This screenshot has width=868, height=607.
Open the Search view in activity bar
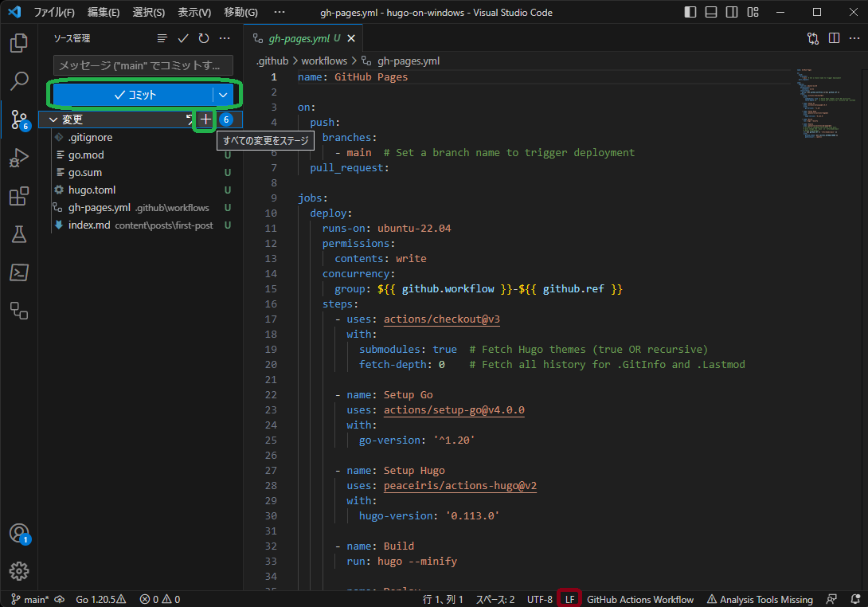click(x=19, y=81)
